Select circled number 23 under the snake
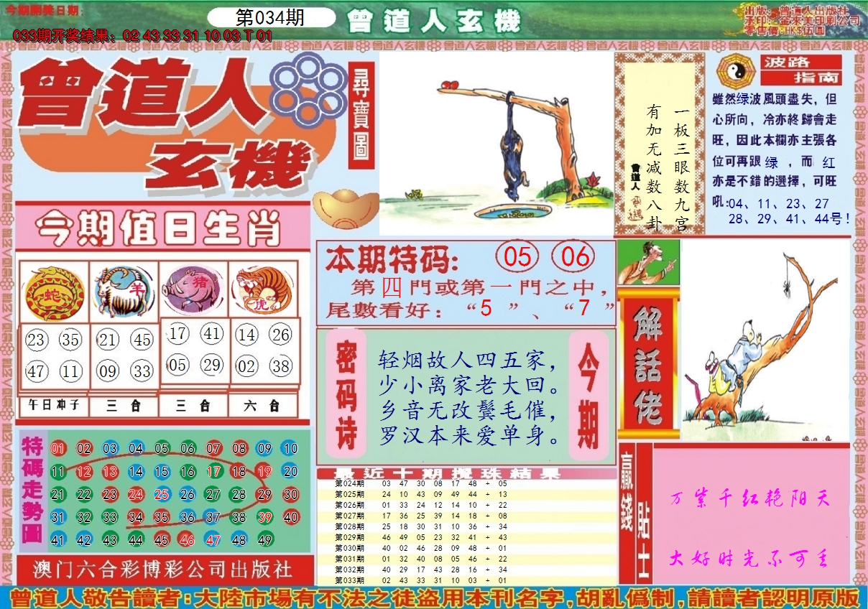 tap(36, 340)
